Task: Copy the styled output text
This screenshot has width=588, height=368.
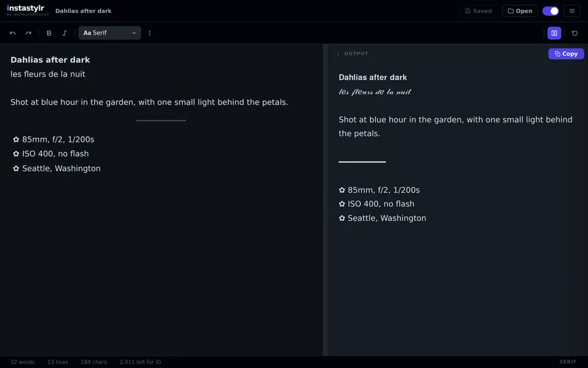Action: [x=566, y=54]
